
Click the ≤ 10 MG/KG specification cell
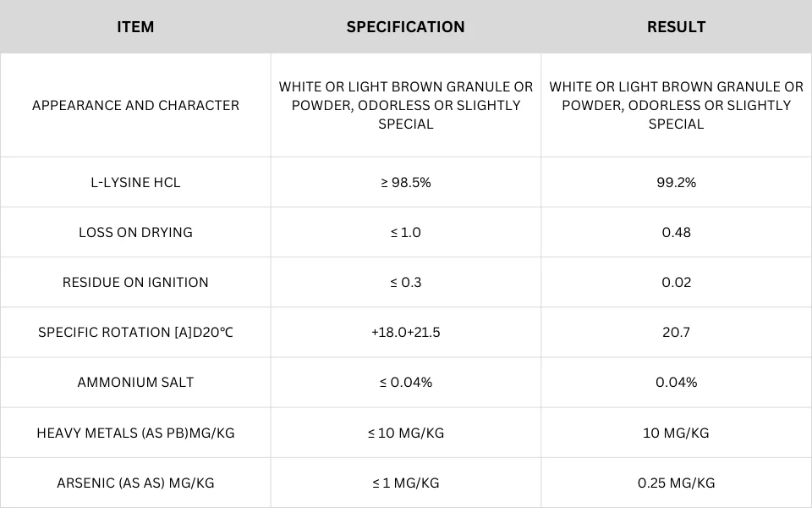[x=405, y=433]
